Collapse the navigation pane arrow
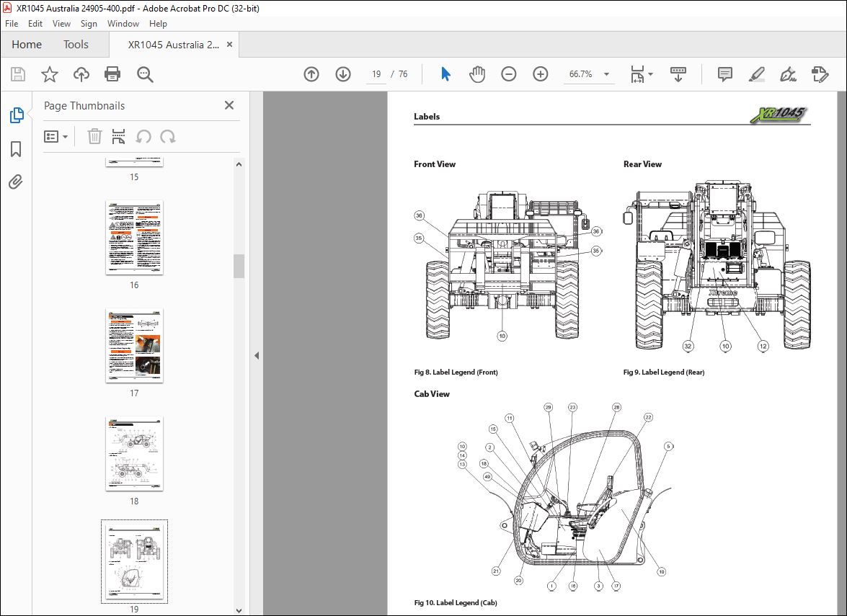Screen dimensions: 847x616 tap(257, 355)
